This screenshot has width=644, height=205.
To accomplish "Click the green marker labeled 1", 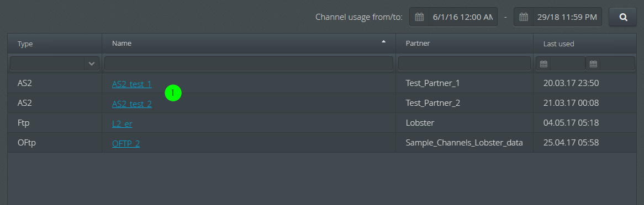I will (173, 93).
